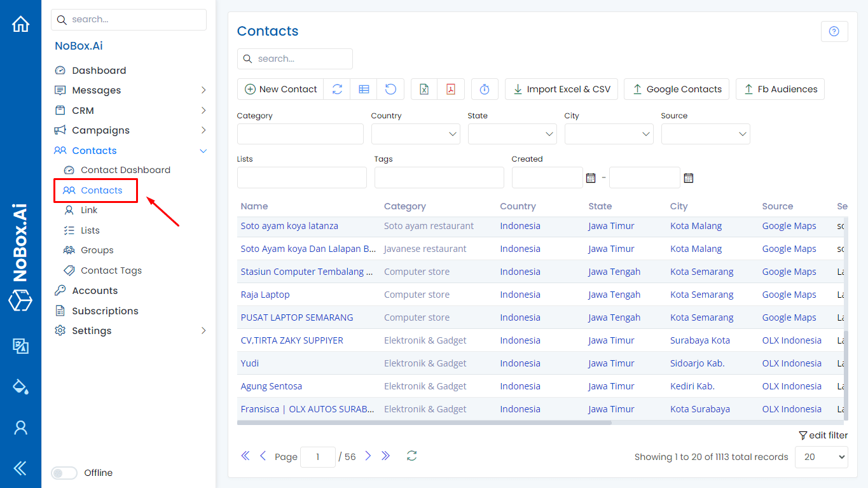Collapse the sidebar with double-chevron icon
Image resolution: width=868 pixels, height=488 pixels.
coord(20,468)
